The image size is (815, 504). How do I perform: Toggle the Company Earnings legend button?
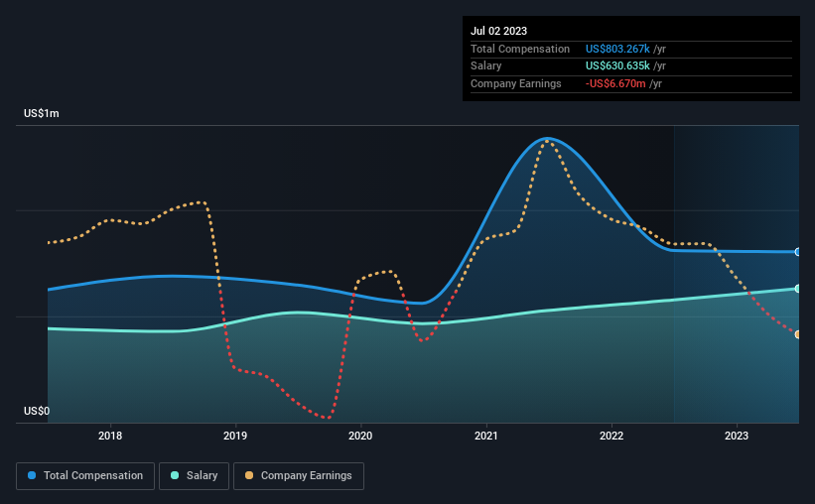pyautogui.click(x=299, y=476)
